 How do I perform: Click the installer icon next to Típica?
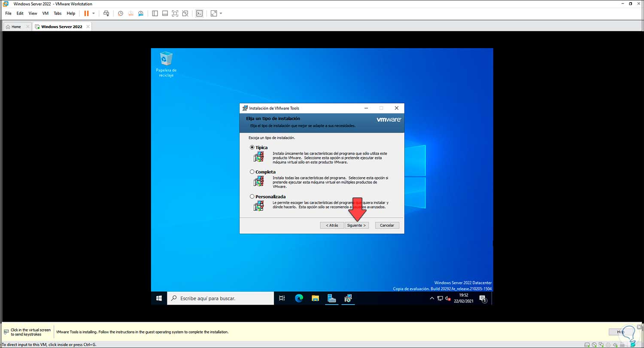(x=258, y=156)
